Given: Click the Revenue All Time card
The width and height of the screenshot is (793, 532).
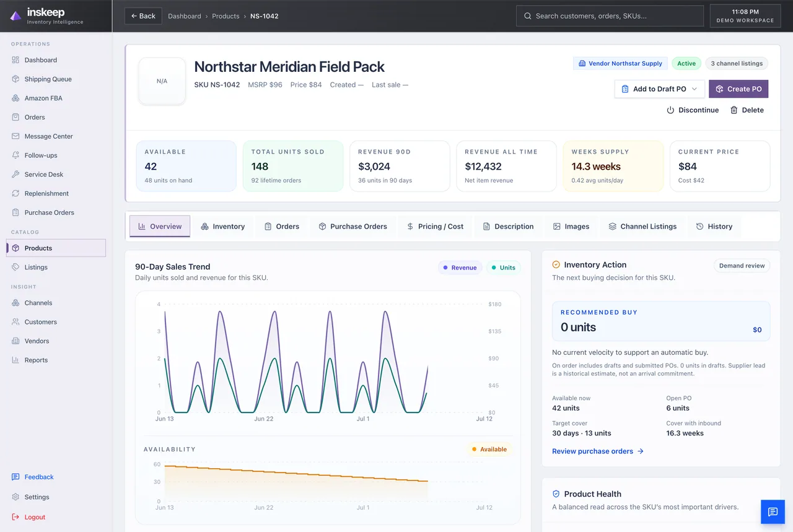Looking at the screenshot, I should pyautogui.click(x=506, y=166).
